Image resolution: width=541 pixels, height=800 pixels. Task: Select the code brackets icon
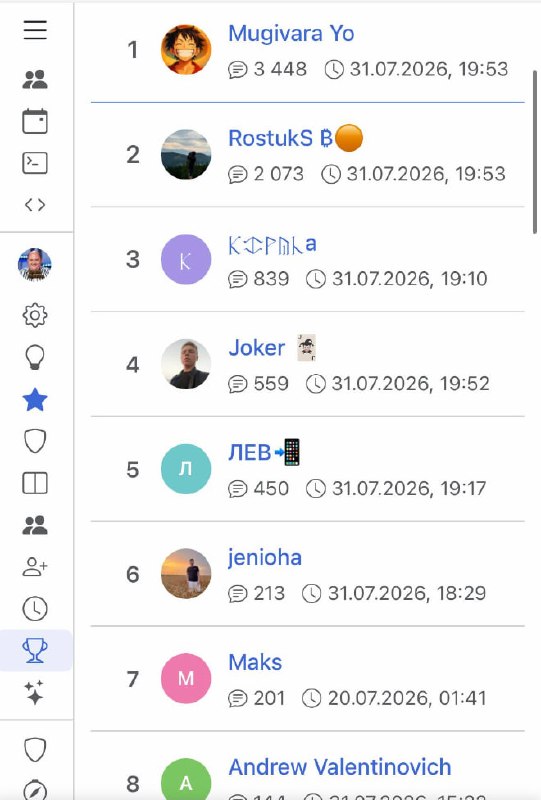35,205
